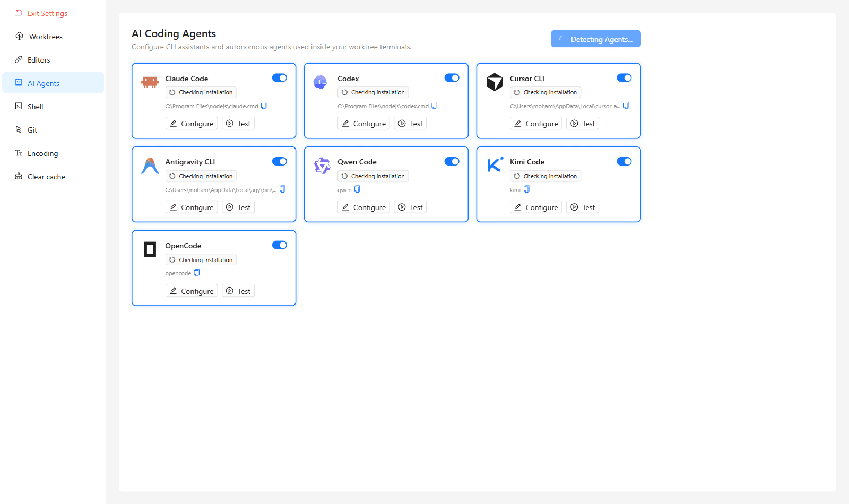Copy the qwen command via copy icon
This screenshot has width=849, height=504.
pyautogui.click(x=357, y=189)
